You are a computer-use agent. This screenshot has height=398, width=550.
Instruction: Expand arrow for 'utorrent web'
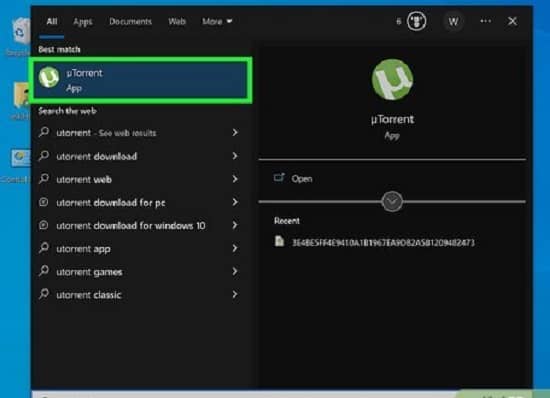pos(235,179)
